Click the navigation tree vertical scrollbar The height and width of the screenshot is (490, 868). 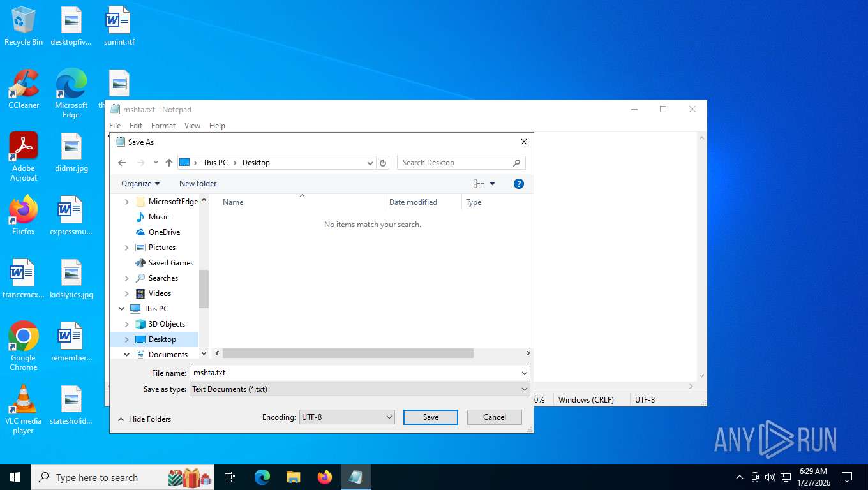click(x=204, y=288)
